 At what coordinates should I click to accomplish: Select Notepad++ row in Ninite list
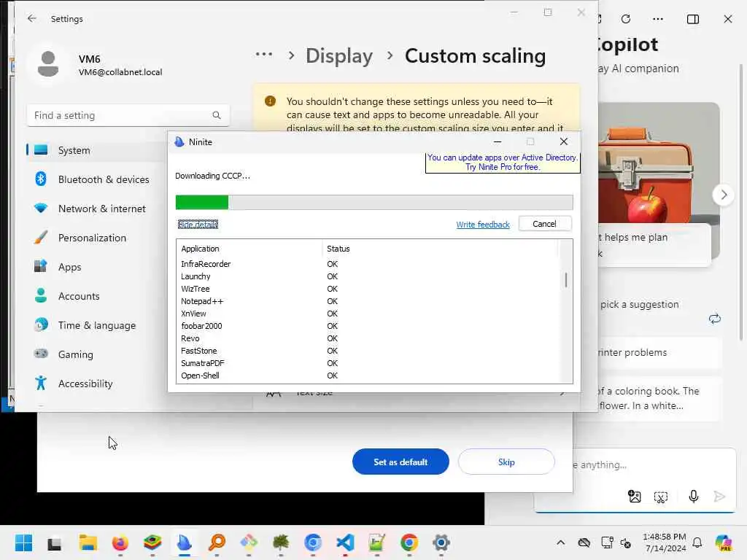point(367,301)
